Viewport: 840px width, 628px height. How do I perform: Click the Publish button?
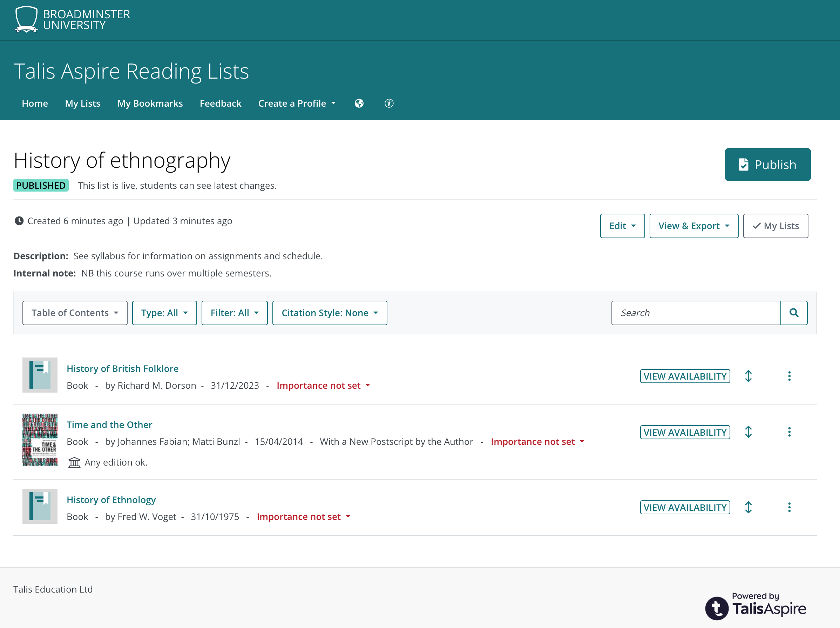767,165
